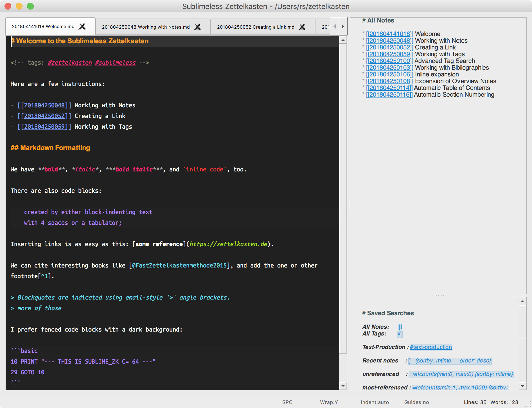Click Saved Searches scroll up arrow
532x408 pixels.
[522, 301]
